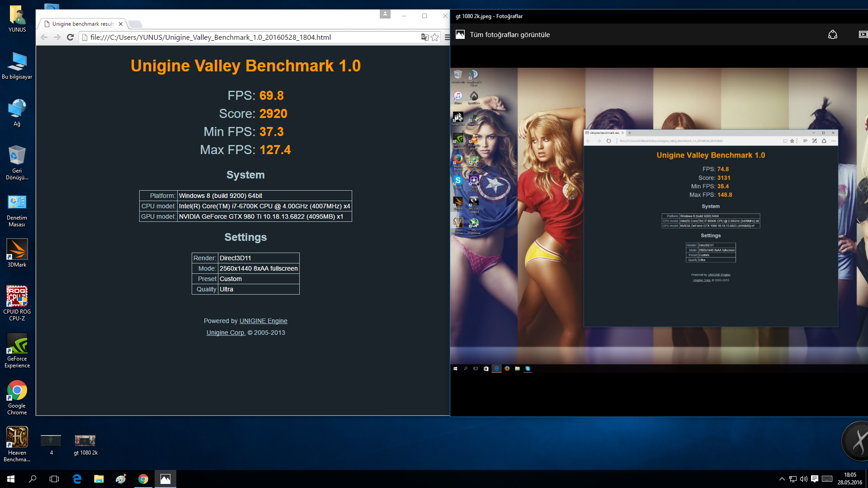Open the taskbar clock showing 18:05
The image size is (868, 488).
pos(850,479)
